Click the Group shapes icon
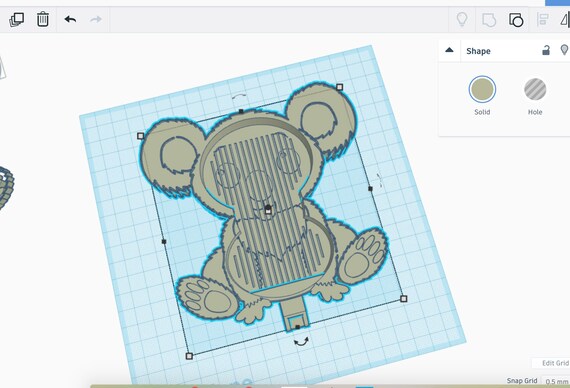 tap(489, 20)
